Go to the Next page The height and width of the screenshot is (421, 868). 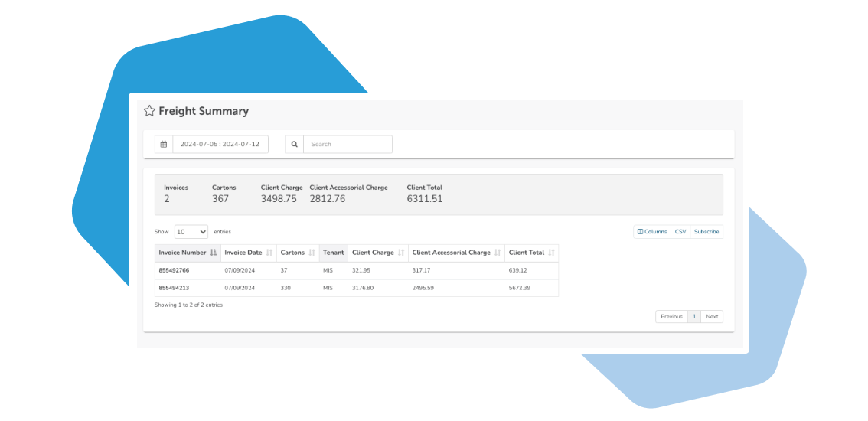pyautogui.click(x=712, y=316)
